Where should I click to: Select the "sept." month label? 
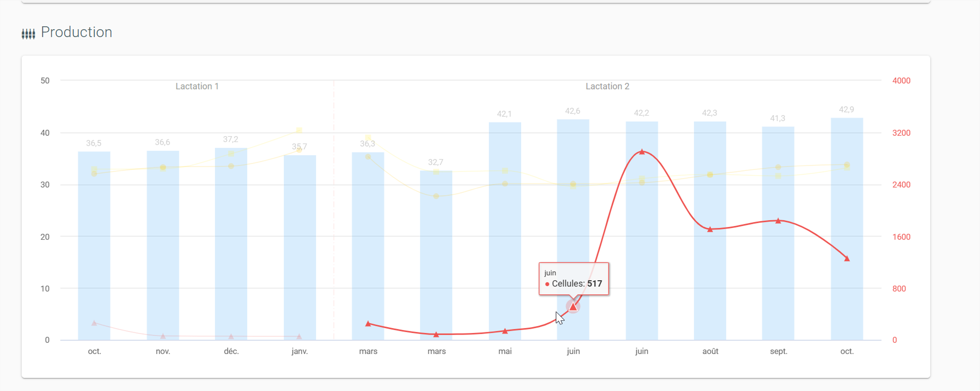[778, 351]
